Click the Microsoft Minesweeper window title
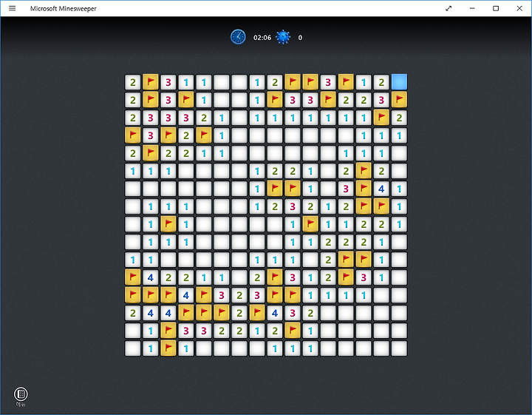The width and height of the screenshot is (532, 415). (63, 8)
